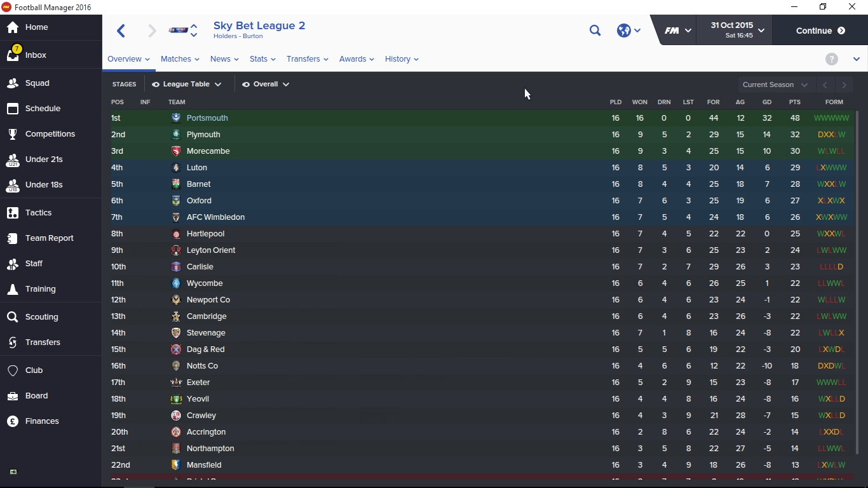
Task: Toggle the Overall view eye
Action: pyautogui.click(x=246, y=85)
